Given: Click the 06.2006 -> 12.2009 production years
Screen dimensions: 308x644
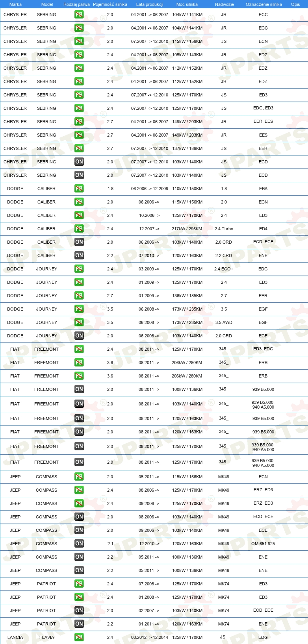Looking at the screenshot, I should [x=150, y=189].
